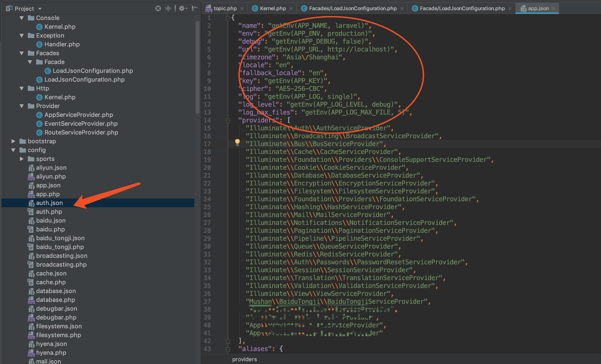
Task: Toggle closing fold marker at line 42
Action: coord(228,341)
